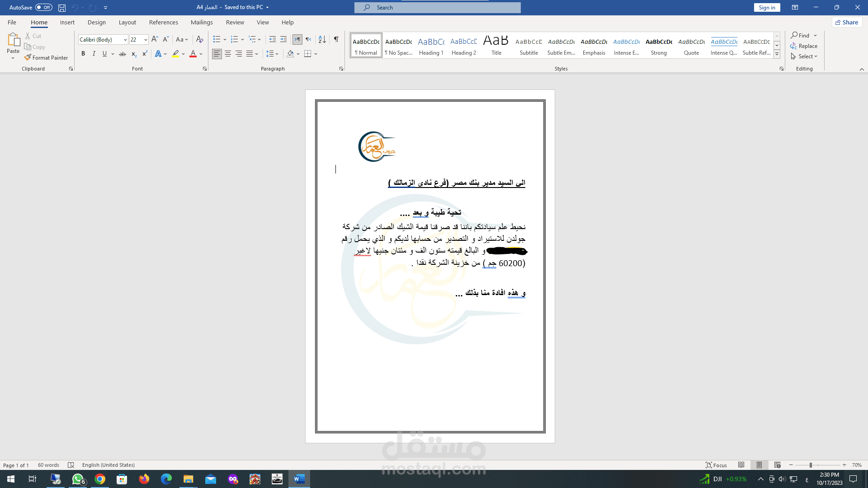Toggle strikethrough formatting

tap(123, 54)
